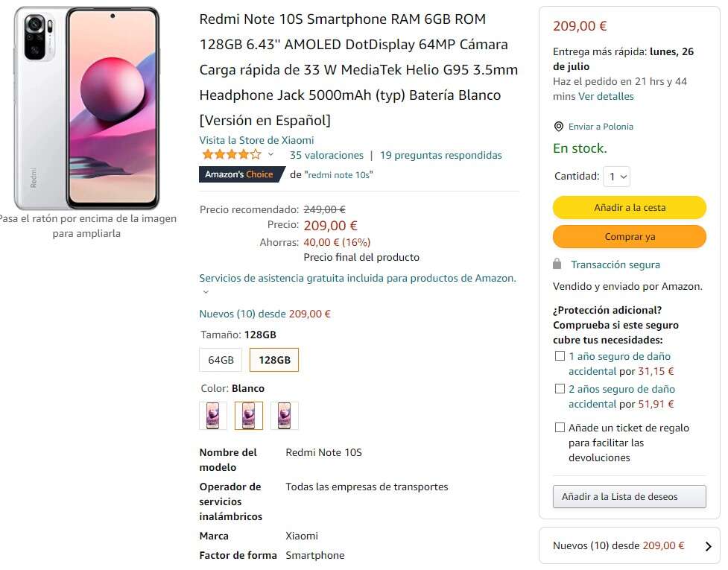The height and width of the screenshot is (570, 728).
Task: Open the Cantidad quantity dropdown
Action: point(617,177)
